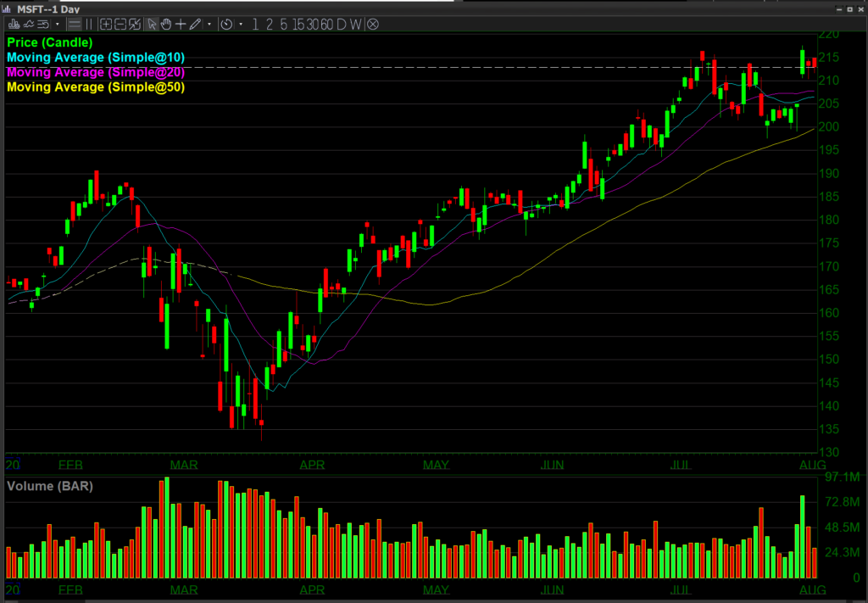This screenshot has width=868, height=603.
Task: Open the dropdown beside the clock icon
Action: click(x=241, y=24)
